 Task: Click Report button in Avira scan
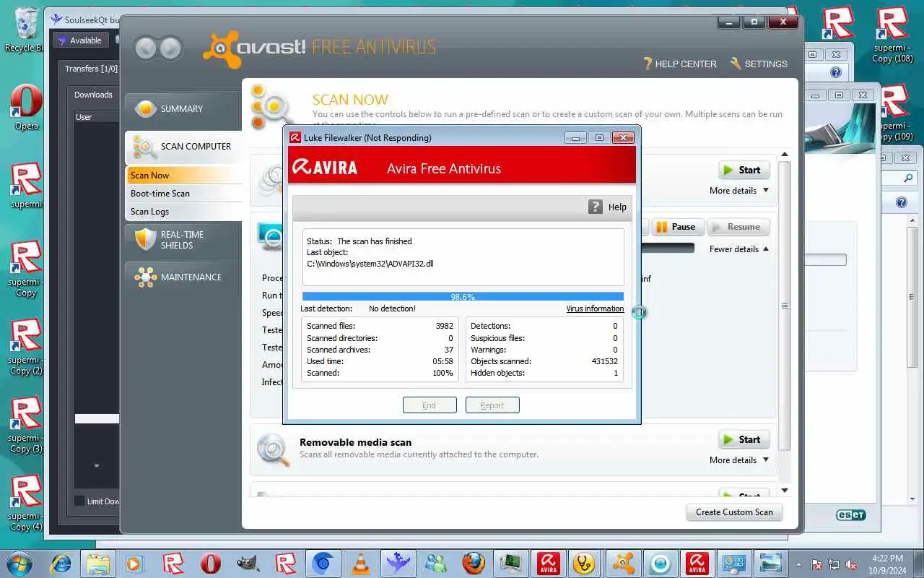click(492, 405)
